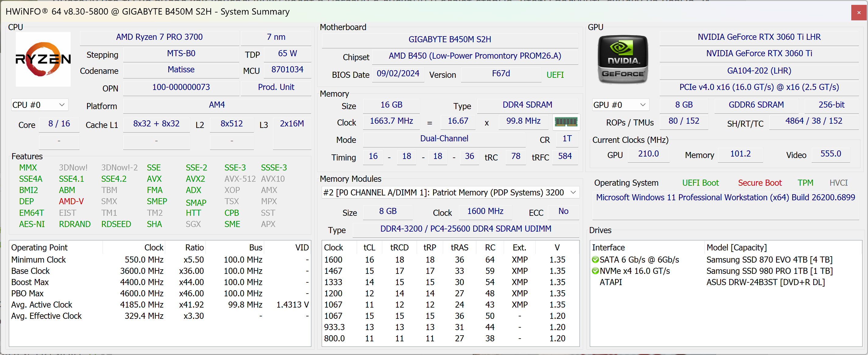Image resolution: width=868 pixels, height=355 pixels.
Task: Click the AMD-V feature flag
Action: 71,201
